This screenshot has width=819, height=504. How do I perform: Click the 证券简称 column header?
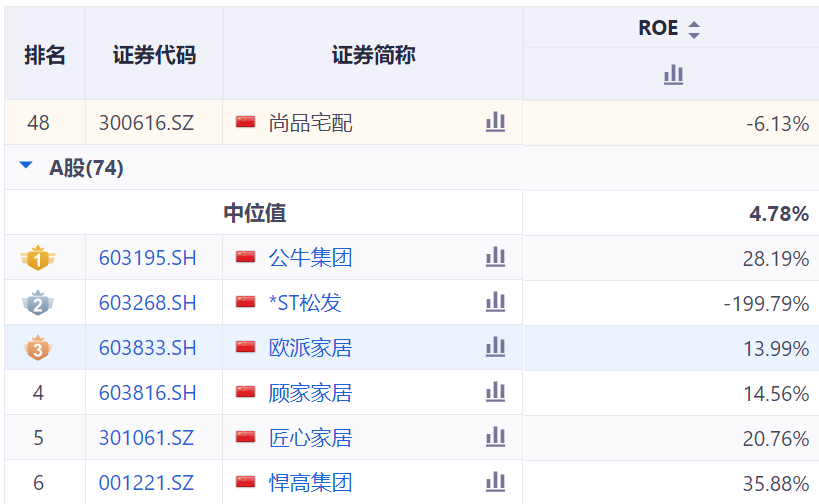pyautogui.click(x=373, y=55)
